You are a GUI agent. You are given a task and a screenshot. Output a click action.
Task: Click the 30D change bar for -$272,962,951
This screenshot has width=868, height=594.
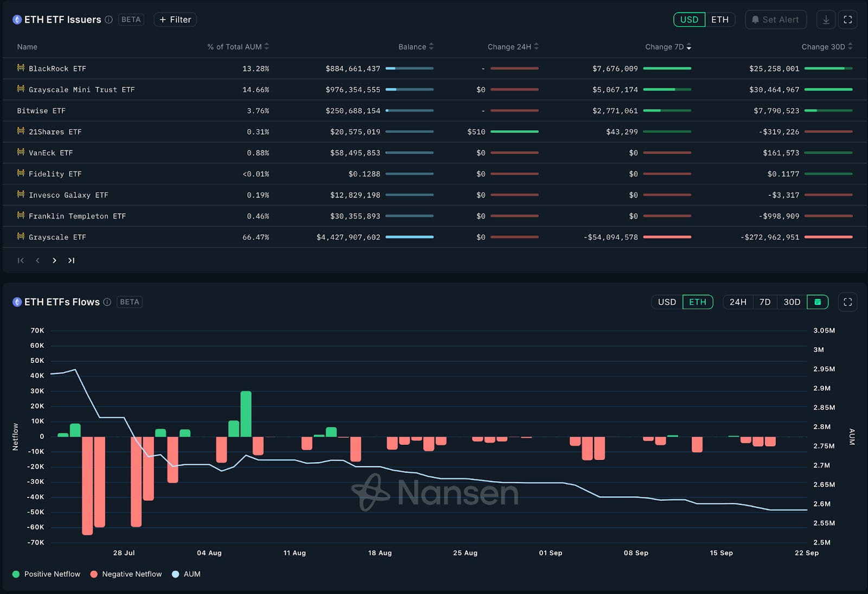pyautogui.click(x=828, y=237)
